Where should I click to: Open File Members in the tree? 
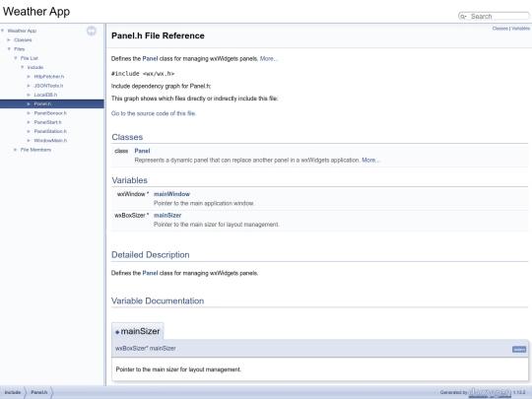click(x=35, y=150)
